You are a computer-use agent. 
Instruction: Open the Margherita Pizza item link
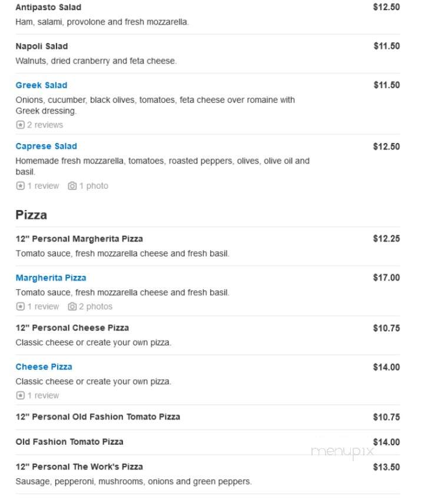(51, 278)
